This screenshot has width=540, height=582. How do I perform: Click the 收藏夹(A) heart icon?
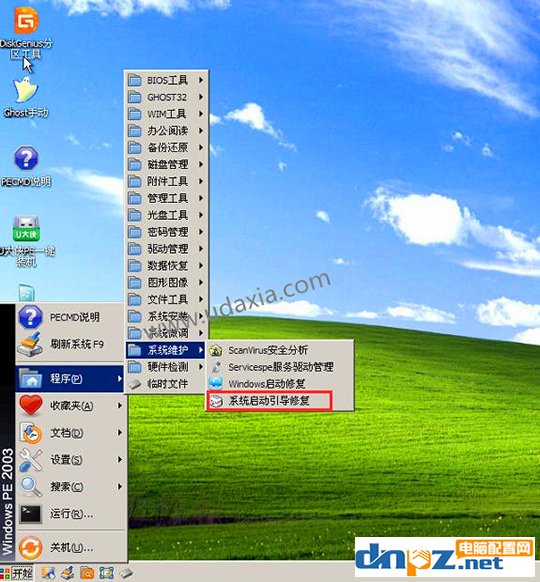click(x=31, y=405)
